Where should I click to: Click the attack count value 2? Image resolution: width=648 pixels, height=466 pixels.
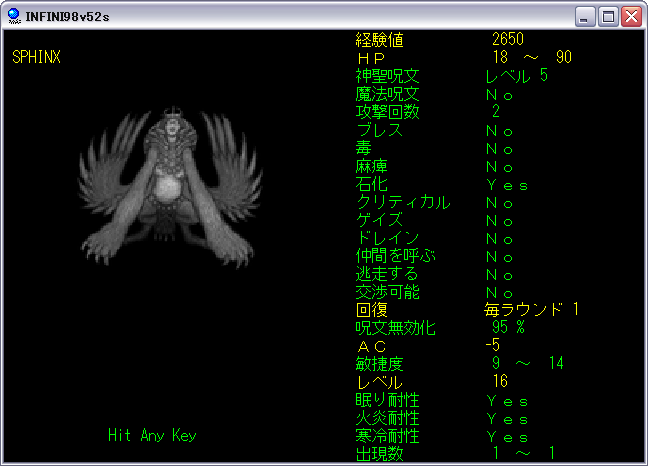(x=496, y=111)
